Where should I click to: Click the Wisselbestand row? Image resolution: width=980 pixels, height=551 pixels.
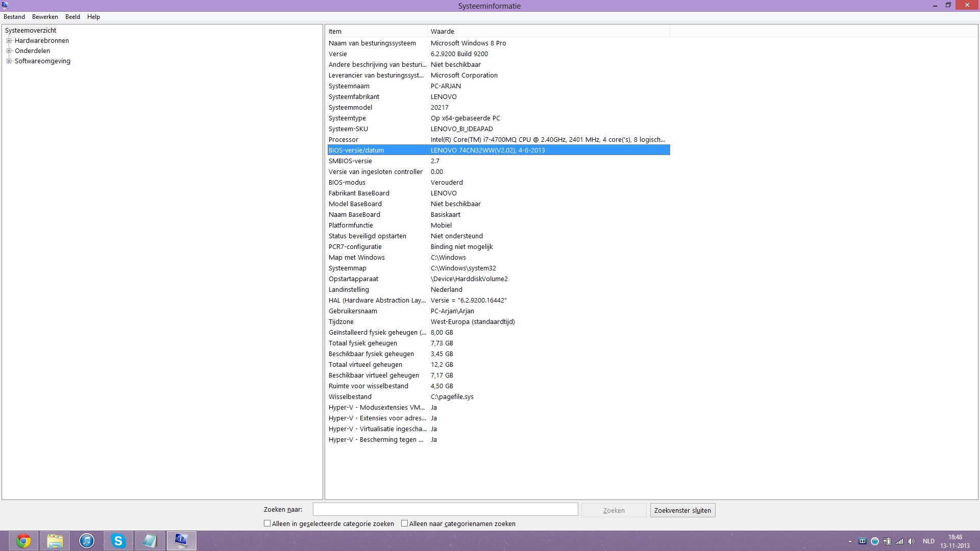498,397
